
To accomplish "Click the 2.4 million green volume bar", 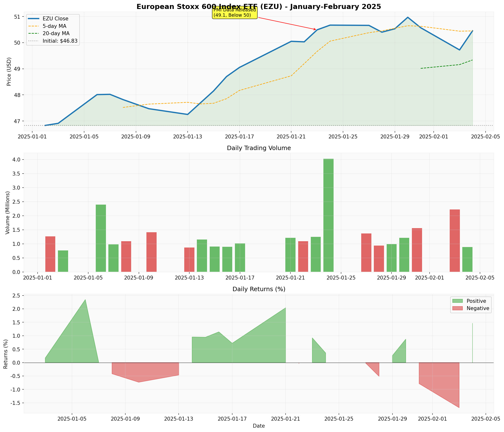I will [101, 238].
